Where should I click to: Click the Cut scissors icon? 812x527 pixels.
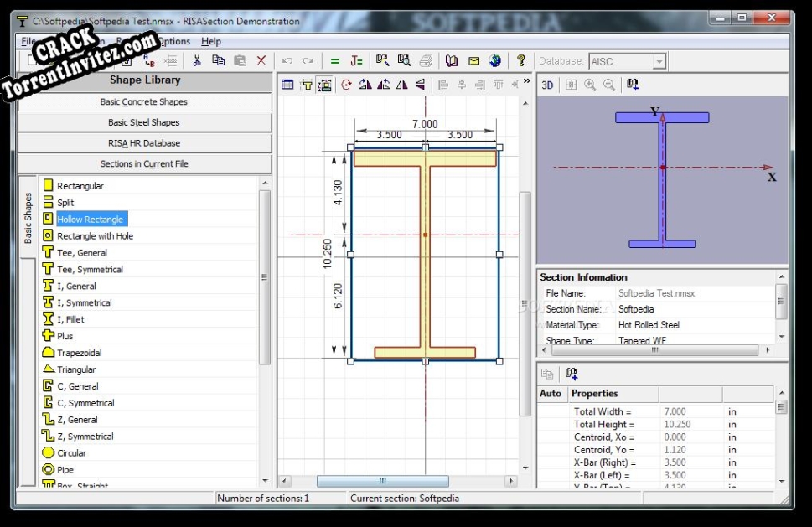pos(197,60)
